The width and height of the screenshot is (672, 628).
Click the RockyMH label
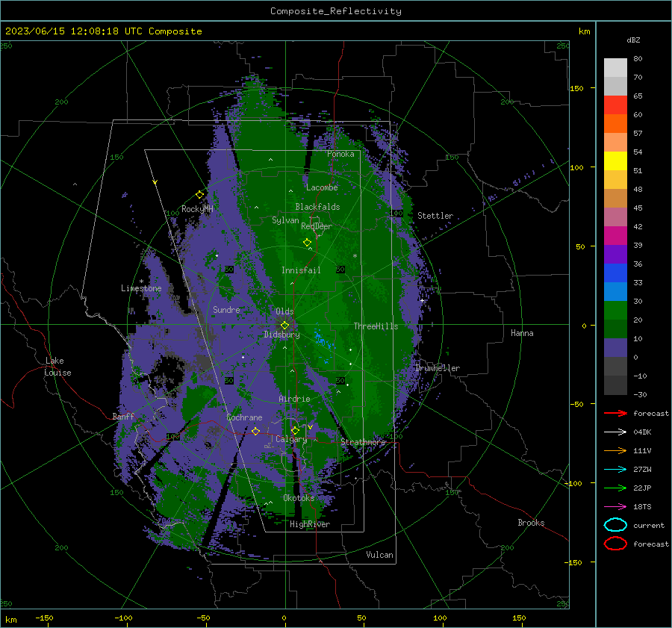[197, 209]
